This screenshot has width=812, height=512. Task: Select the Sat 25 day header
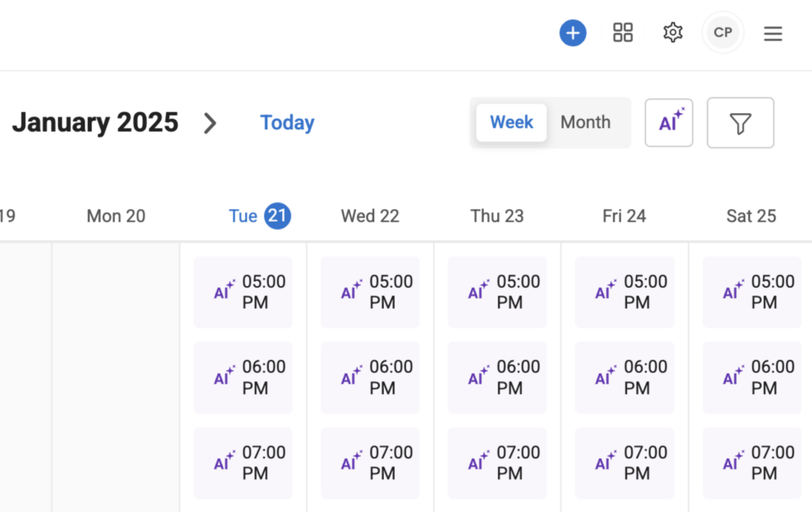[x=752, y=216]
